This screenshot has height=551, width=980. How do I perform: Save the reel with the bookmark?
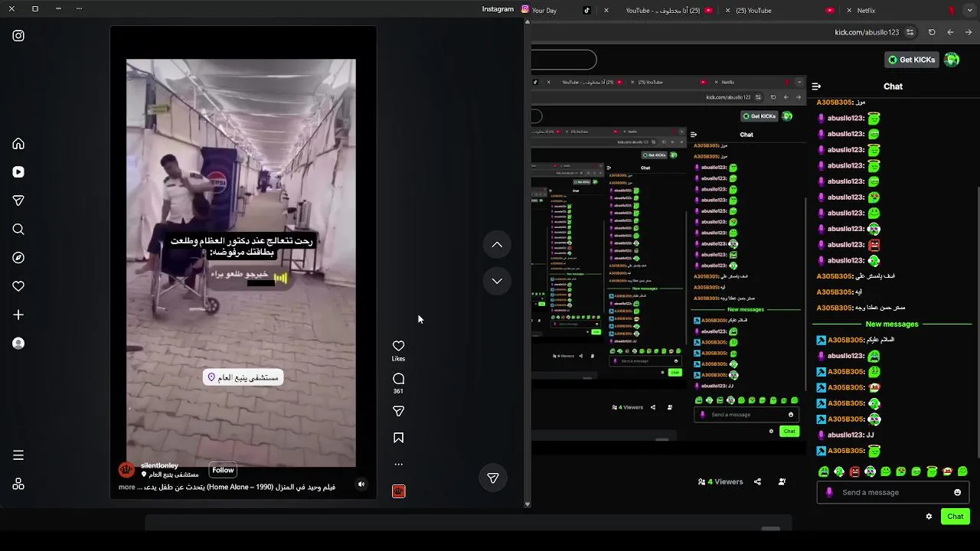398,438
